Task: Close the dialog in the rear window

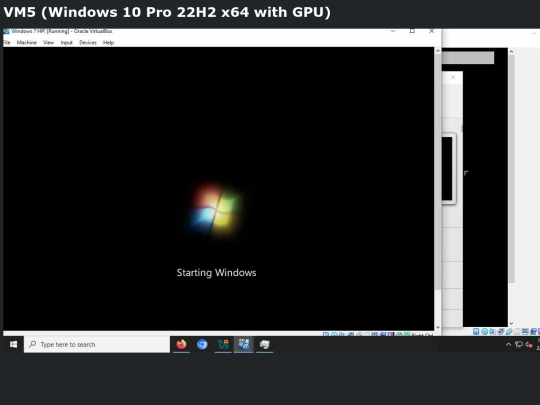Action: 453,77
